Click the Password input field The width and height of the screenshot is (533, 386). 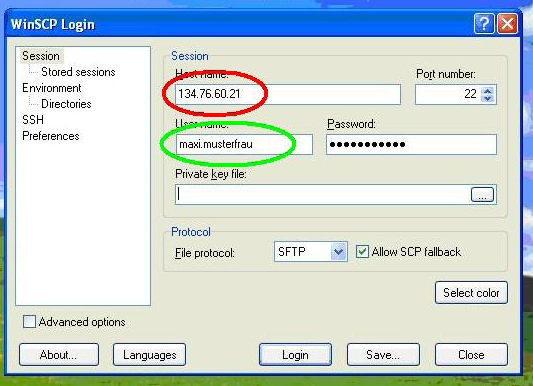411,144
